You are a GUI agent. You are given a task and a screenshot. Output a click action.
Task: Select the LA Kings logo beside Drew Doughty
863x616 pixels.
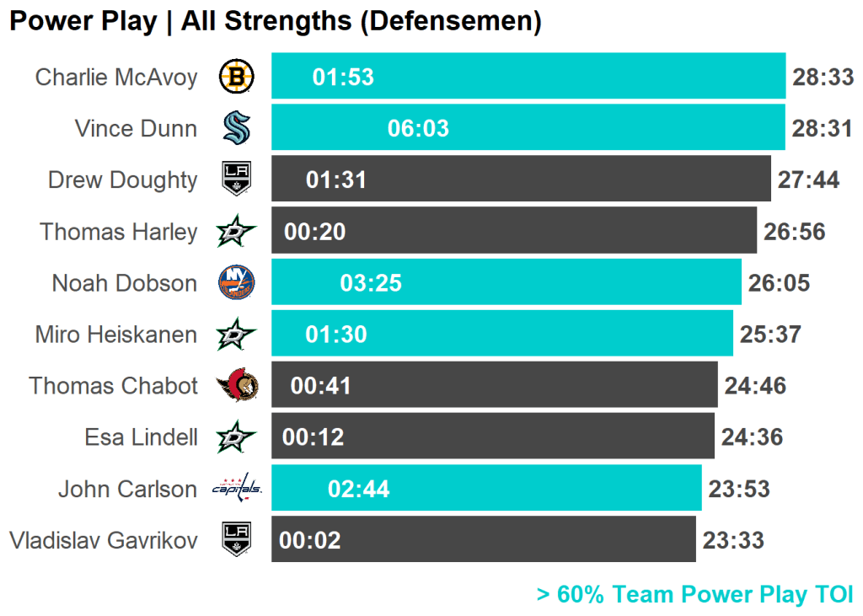point(237,179)
